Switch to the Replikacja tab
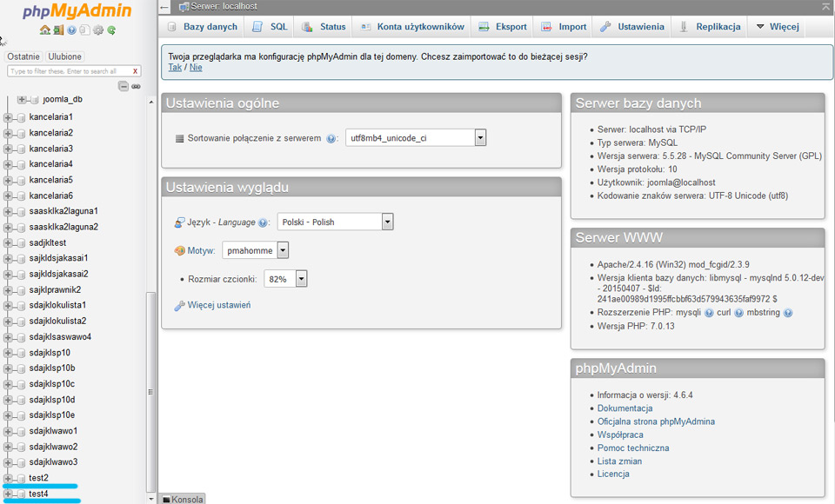Screen dimensions: 835x504 pyautogui.click(x=710, y=27)
